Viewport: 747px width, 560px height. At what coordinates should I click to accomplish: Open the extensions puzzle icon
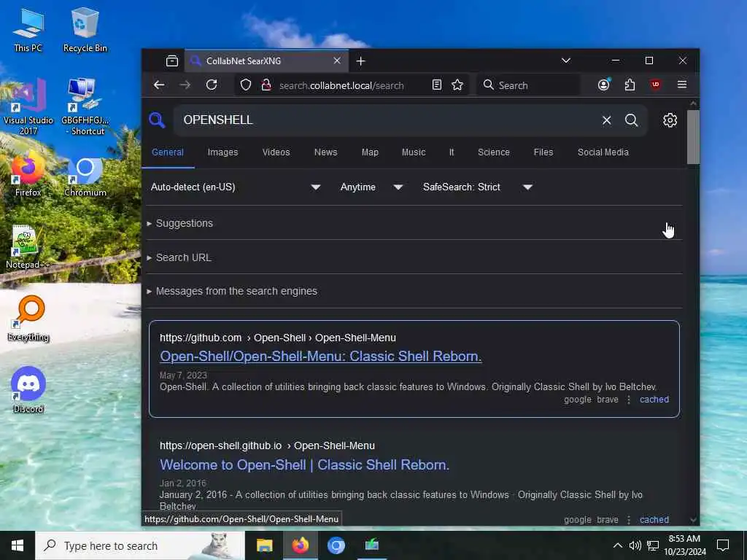point(630,85)
